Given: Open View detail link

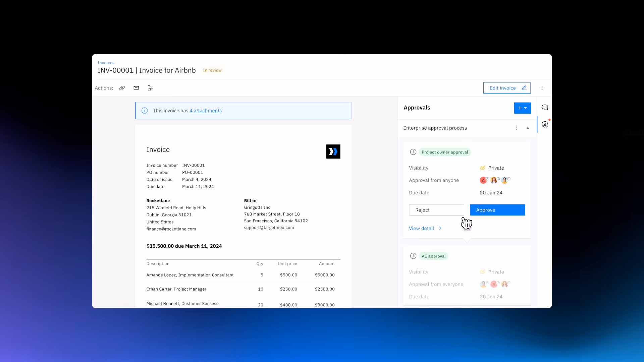Looking at the screenshot, I should point(425,228).
